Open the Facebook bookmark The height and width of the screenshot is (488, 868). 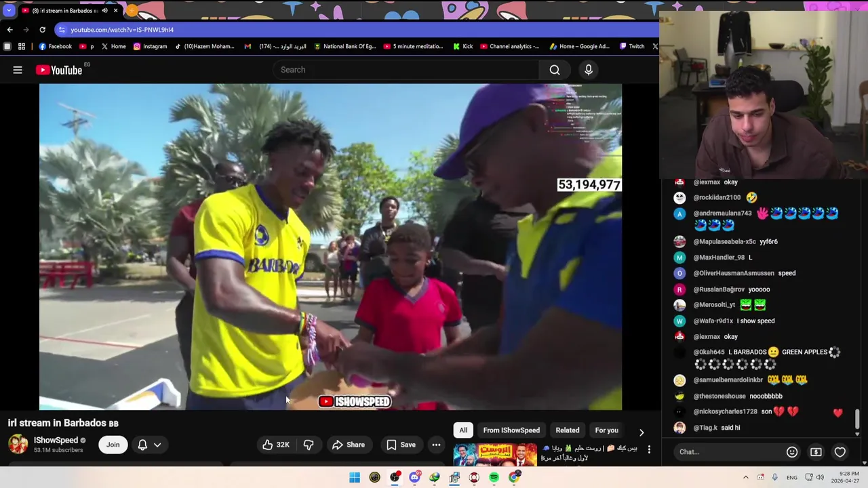pos(55,46)
